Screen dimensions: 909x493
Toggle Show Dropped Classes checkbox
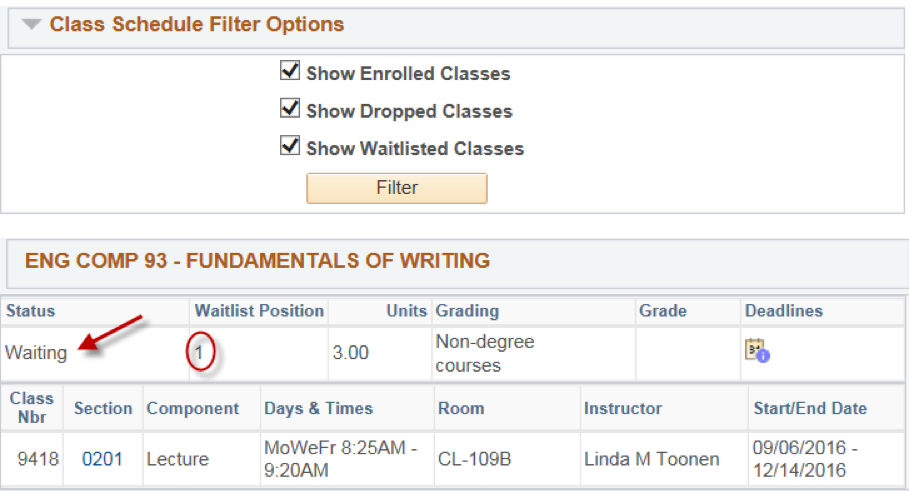click(290, 108)
